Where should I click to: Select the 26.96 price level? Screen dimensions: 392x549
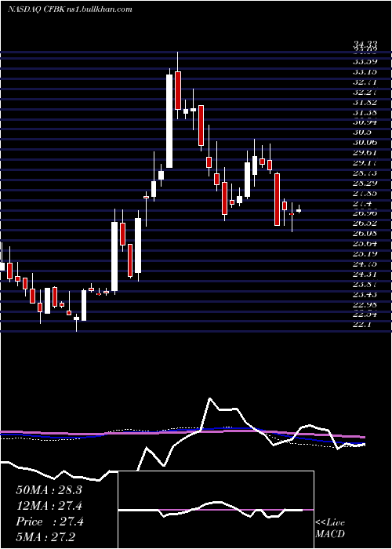(x=365, y=213)
